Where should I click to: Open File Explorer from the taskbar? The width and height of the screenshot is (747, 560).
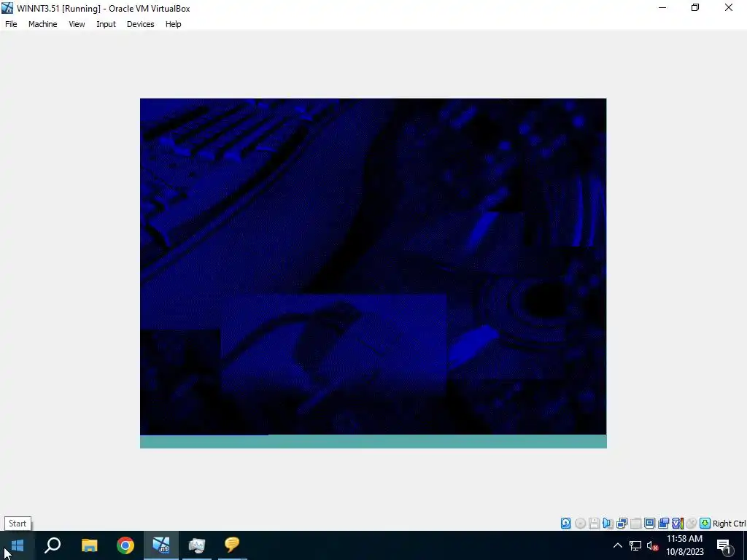click(x=89, y=545)
